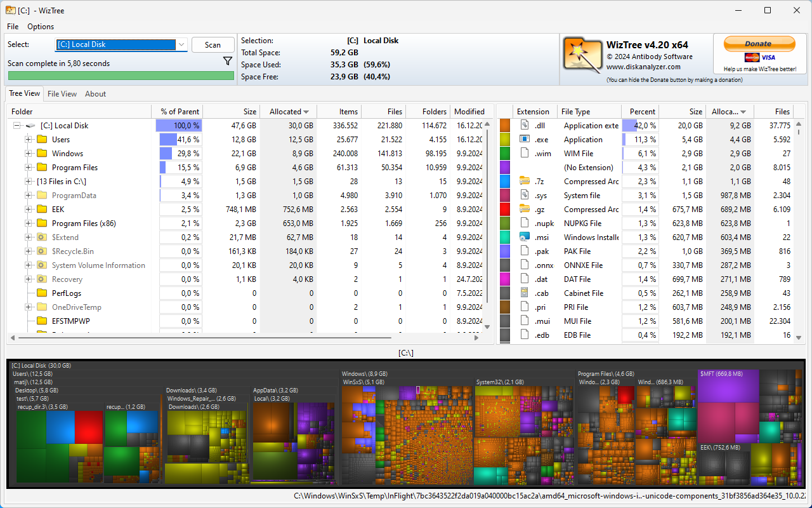Viewport: 812px width, 508px height.
Task: Click the WizTree magic wand logo
Action: coord(582,55)
